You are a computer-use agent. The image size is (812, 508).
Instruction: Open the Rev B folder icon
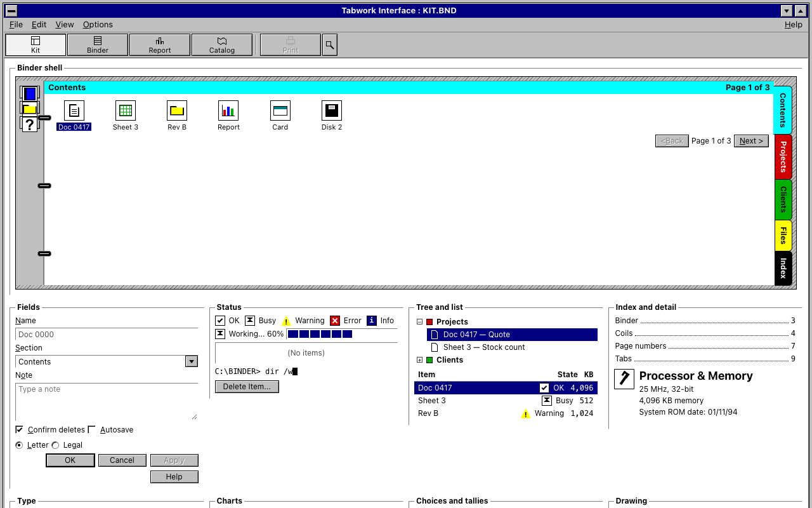(177, 110)
